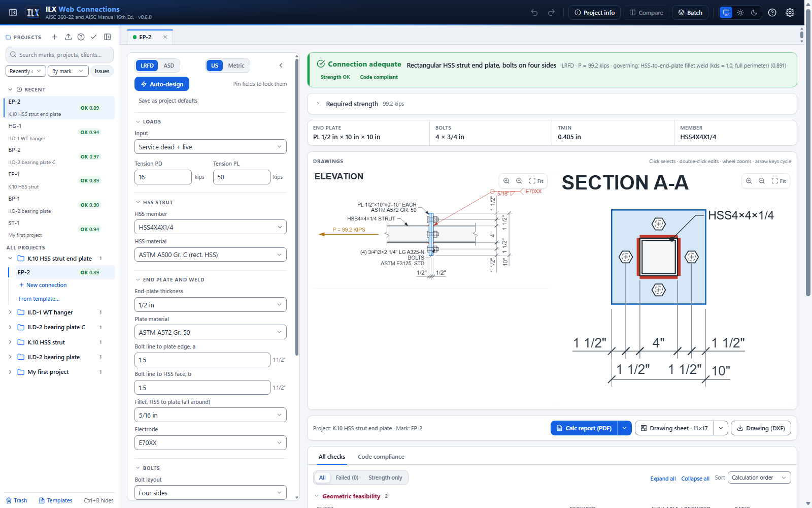Select the EP-2 document tab
812x508 pixels.
[145, 37]
